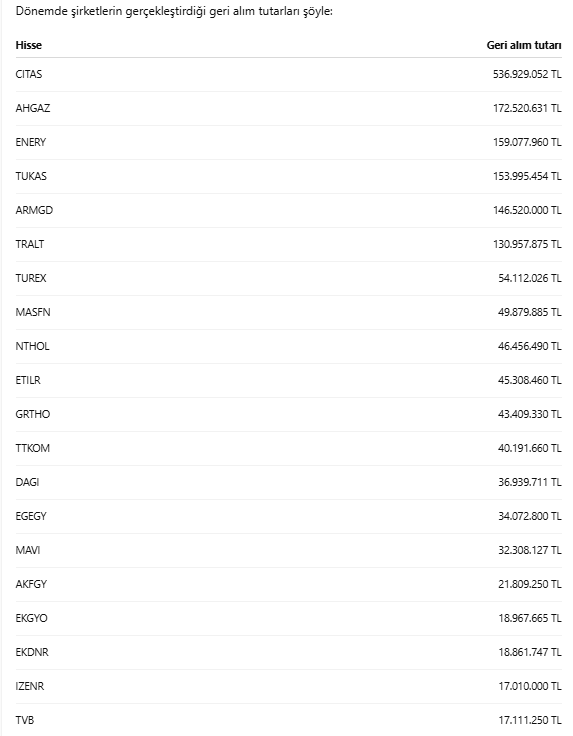Viewport: 573px width, 736px height.
Task: Select the TUREX row label
Action: [x=31, y=278]
